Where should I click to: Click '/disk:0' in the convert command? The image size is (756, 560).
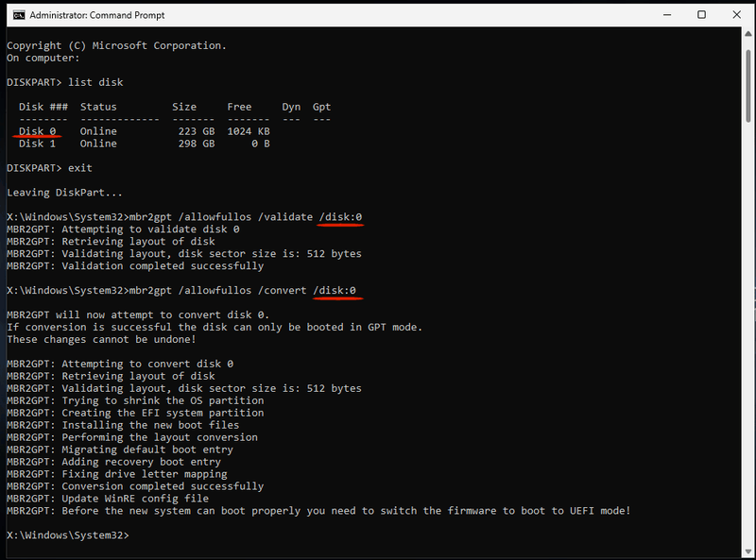[x=335, y=291]
